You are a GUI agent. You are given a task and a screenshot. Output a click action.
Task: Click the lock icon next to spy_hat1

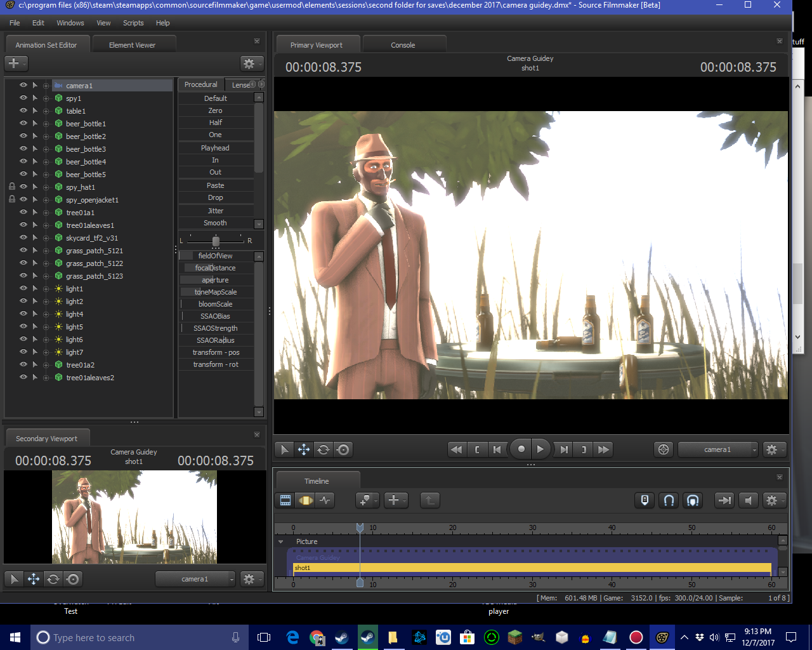[x=12, y=187]
